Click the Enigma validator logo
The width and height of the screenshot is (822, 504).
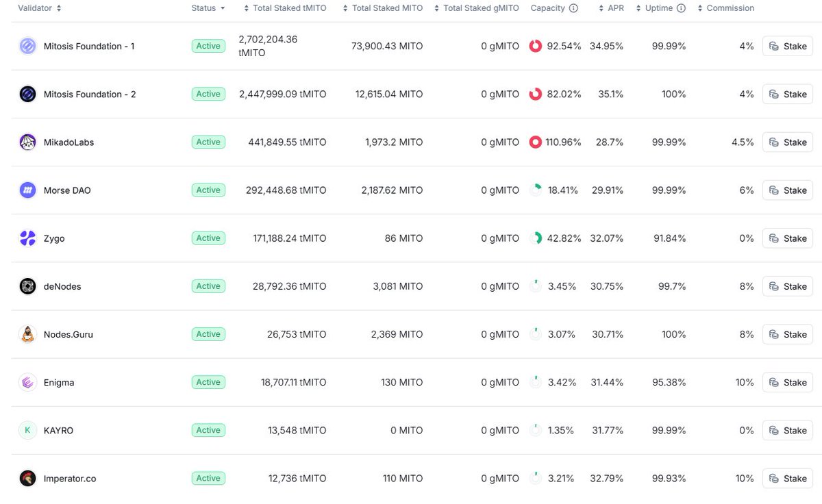tap(27, 382)
